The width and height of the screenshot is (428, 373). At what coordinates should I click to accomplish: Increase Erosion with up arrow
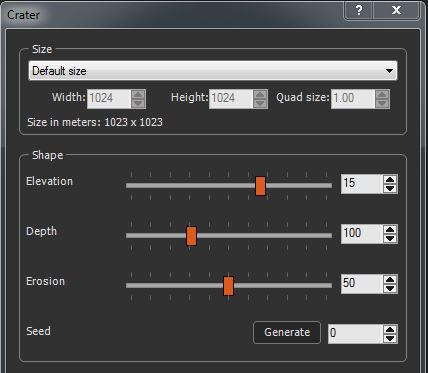point(390,279)
